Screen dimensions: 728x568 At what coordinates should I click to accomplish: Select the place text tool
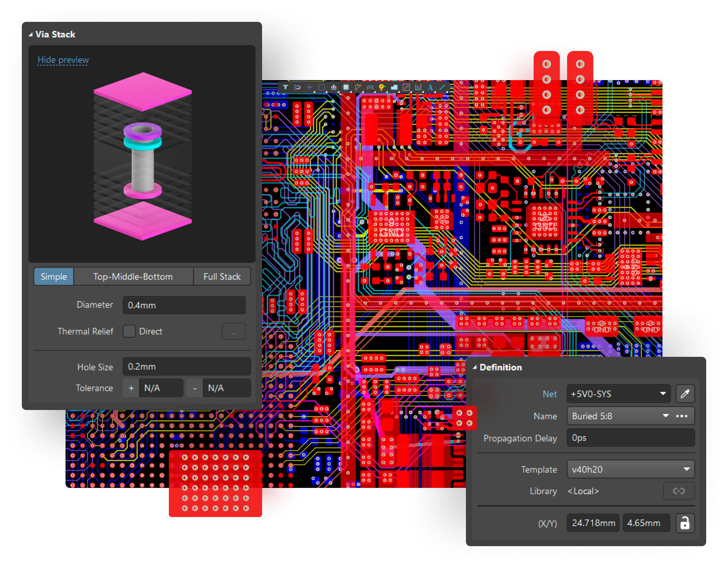tap(431, 87)
